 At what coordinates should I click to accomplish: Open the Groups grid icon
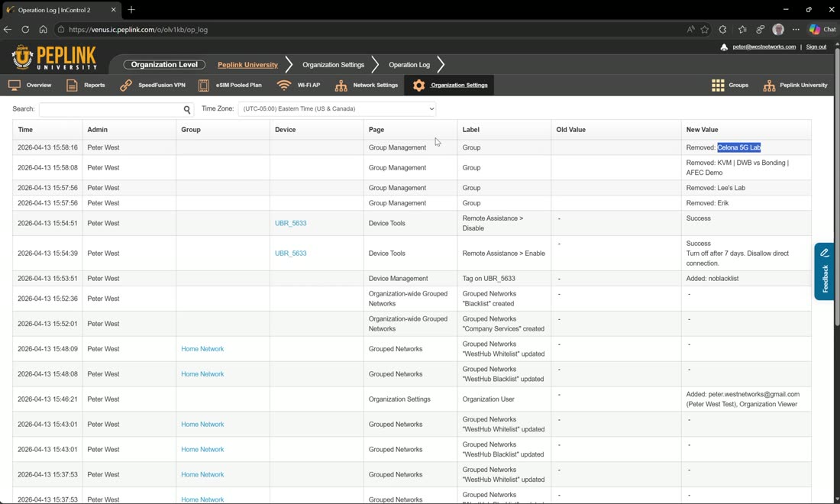click(x=718, y=86)
